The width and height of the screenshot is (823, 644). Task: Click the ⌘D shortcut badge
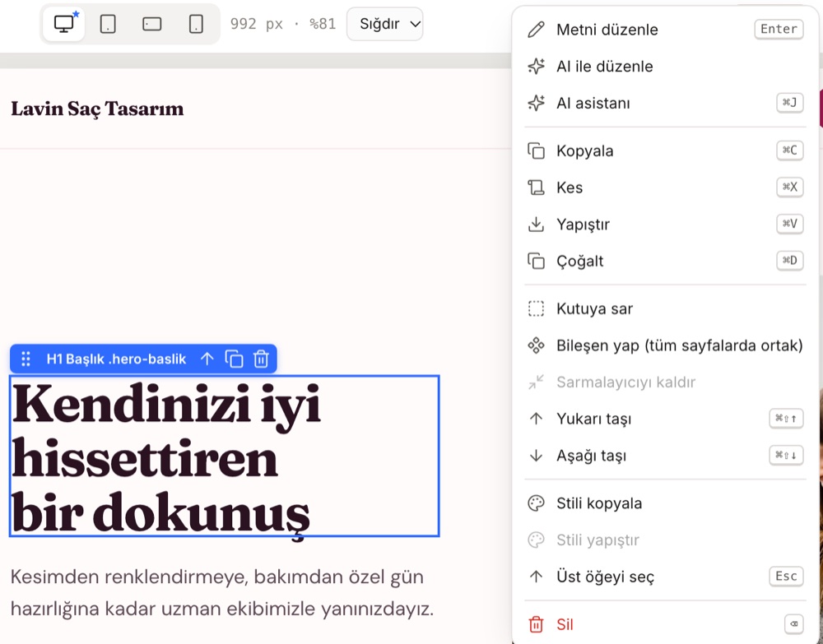click(790, 260)
